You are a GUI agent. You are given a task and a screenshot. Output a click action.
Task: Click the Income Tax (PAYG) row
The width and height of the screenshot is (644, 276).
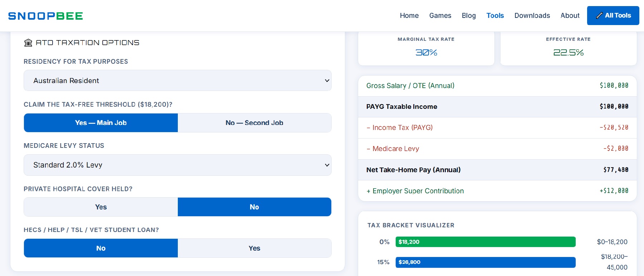(x=497, y=127)
